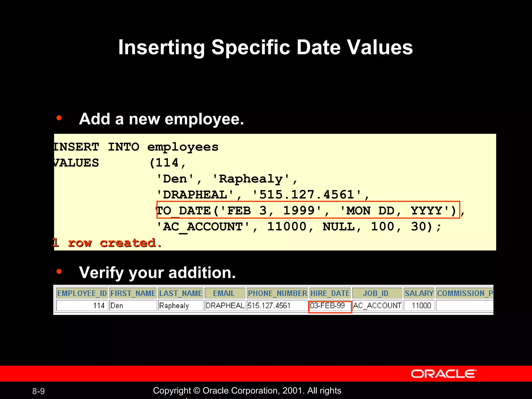
Task: Click the phone cell '515.127.4561'
Action: tap(277, 305)
